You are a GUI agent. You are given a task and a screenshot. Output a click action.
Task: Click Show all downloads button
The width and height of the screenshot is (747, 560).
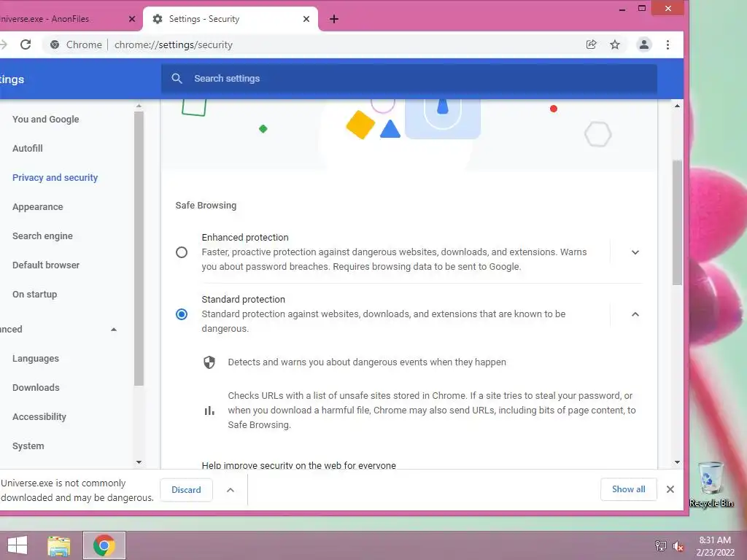(628, 489)
